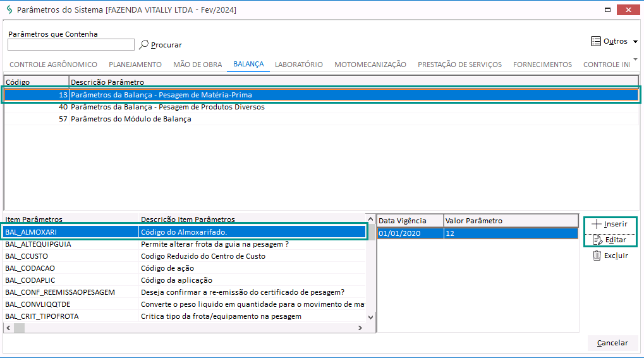Open the PRESTAÇÃO DE SERVIÇOS tab
644x358 pixels.
pyautogui.click(x=459, y=65)
